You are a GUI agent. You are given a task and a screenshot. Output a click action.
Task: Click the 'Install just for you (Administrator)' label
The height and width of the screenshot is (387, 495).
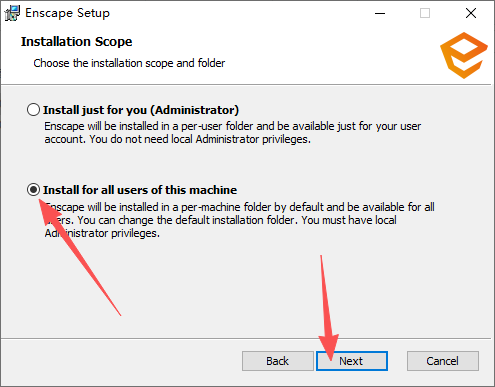[x=141, y=110]
